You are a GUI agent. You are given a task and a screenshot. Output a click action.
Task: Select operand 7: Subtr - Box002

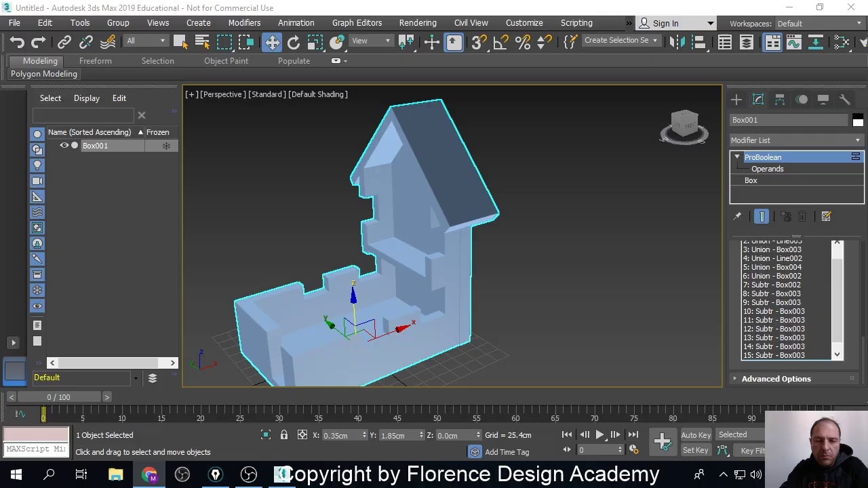pos(772,285)
